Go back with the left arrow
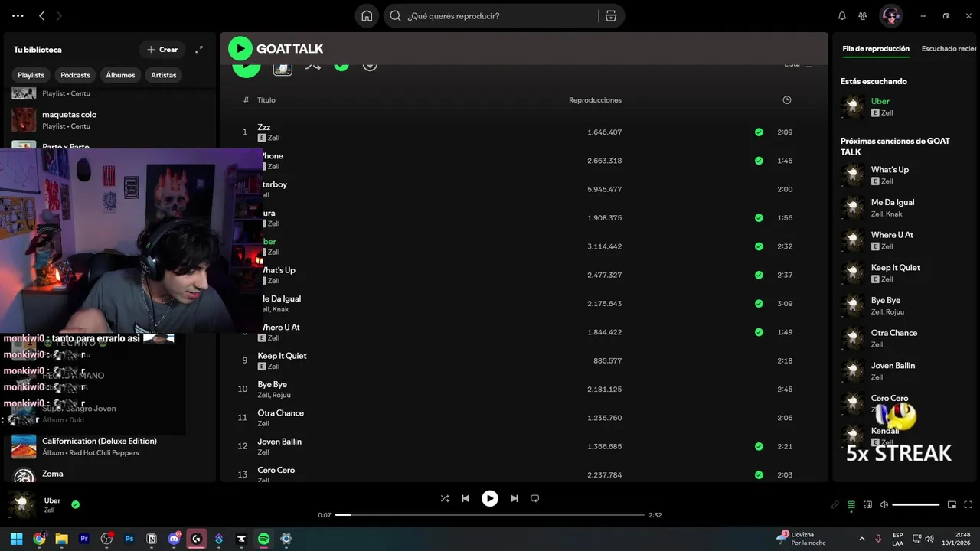This screenshot has width=980, height=551. pos(42,16)
